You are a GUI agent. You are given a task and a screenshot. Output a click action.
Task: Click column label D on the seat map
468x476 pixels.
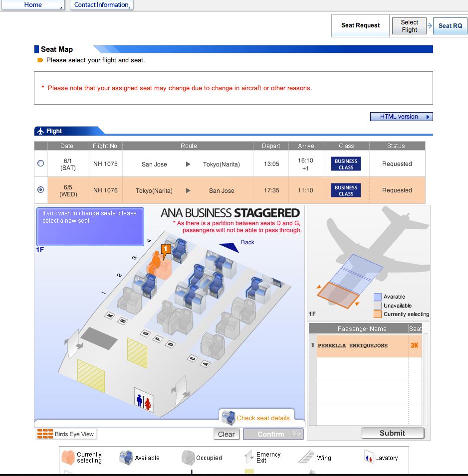(x=170, y=344)
